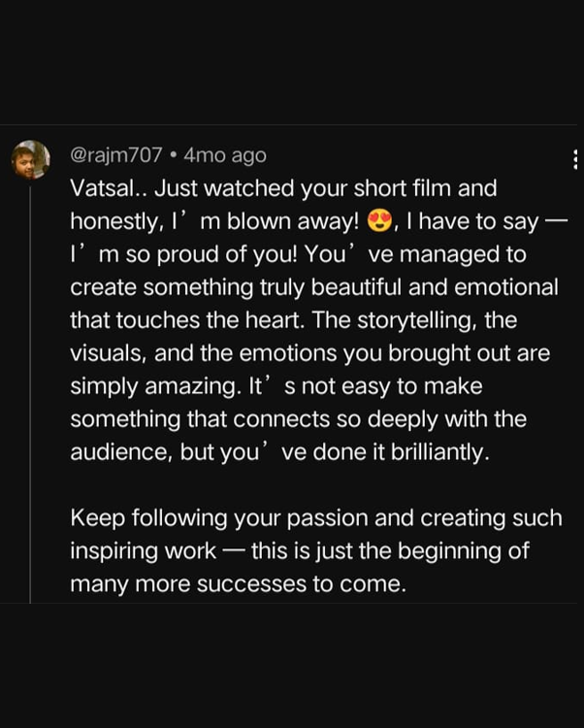
Task: Click the phrase "inspiring work"
Action: click(x=143, y=551)
